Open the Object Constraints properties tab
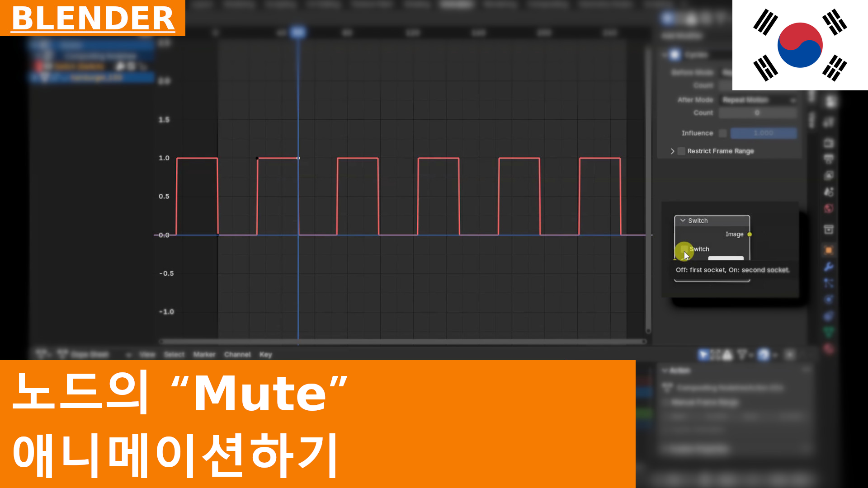 (x=829, y=316)
